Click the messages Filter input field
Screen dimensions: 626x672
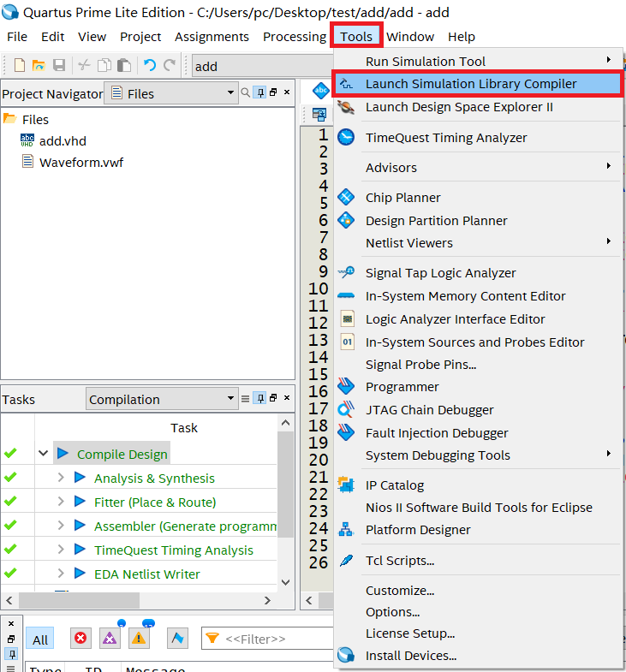[x=267, y=639]
